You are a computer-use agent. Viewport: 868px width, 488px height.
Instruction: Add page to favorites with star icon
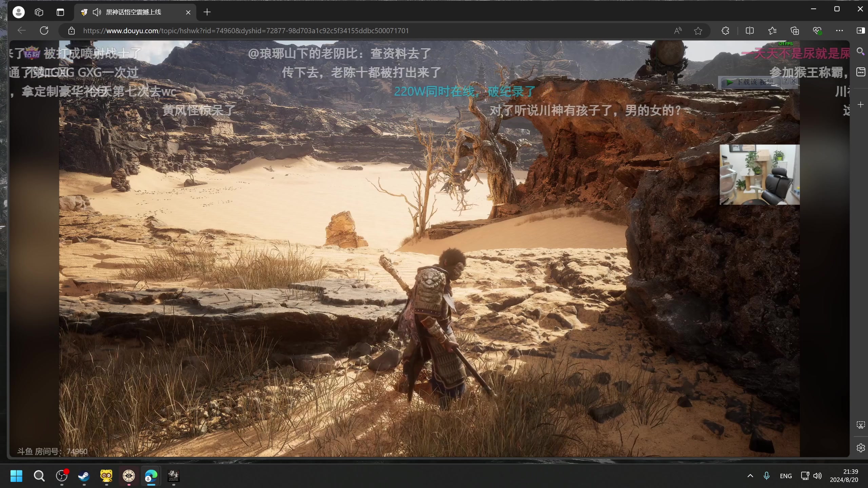(698, 31)
